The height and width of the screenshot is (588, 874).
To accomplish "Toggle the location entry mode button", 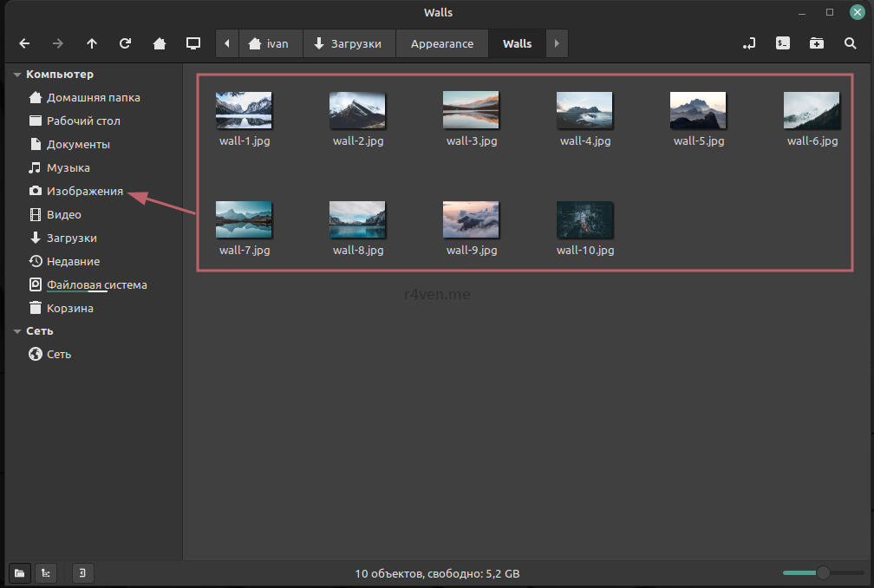I will [x=749, y=43].
